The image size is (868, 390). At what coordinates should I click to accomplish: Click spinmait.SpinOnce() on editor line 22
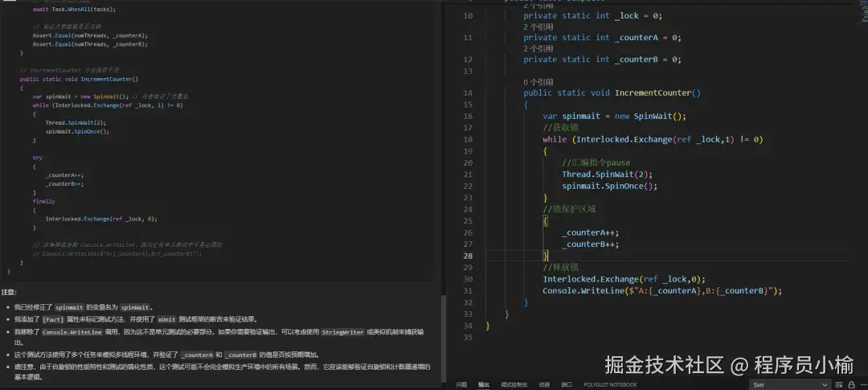[609, 186]
